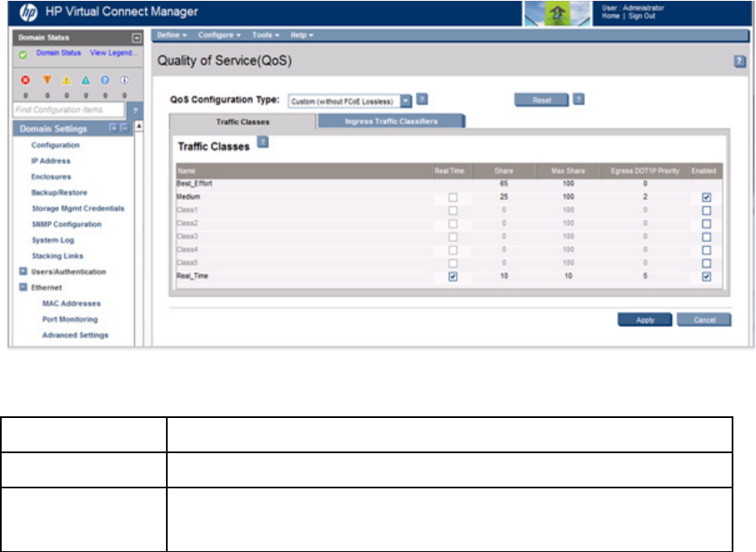Click the blue unknown status icon

[x=105, y=80]
